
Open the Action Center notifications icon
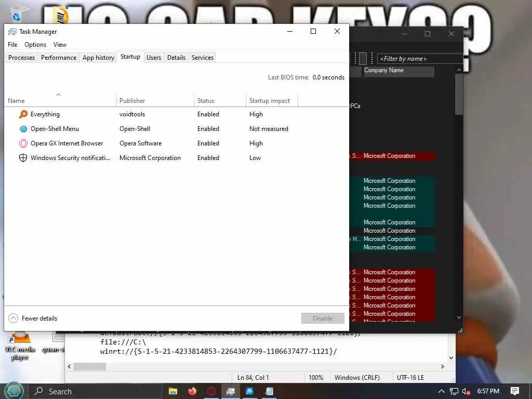point(515,391)
